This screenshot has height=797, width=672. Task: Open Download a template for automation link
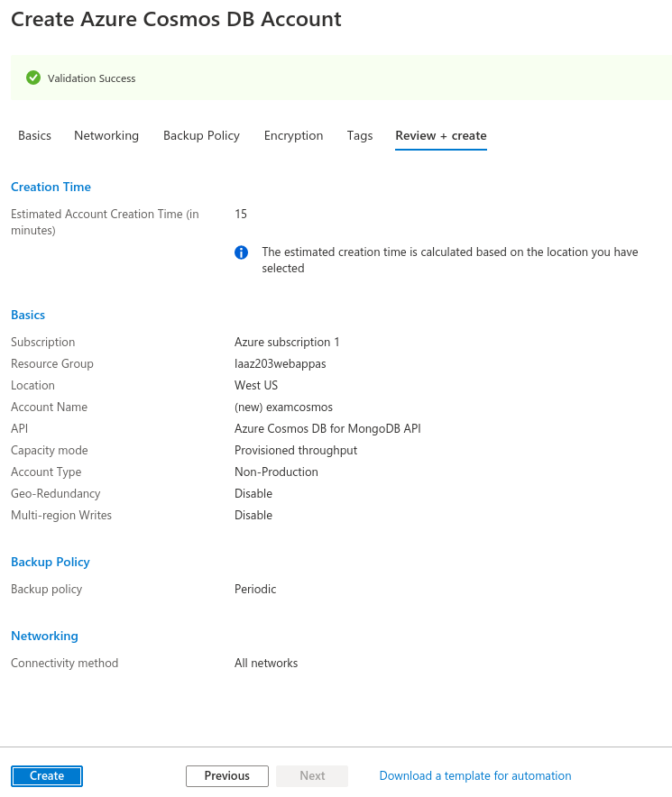pos(474,775)
